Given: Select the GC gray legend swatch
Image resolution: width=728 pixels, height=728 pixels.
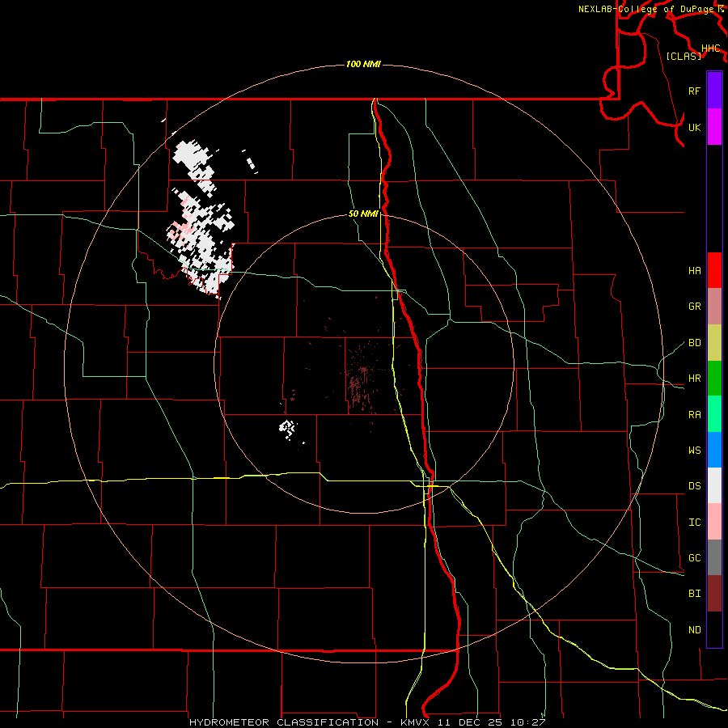Looking at the screenshot, I should [714, 557].
